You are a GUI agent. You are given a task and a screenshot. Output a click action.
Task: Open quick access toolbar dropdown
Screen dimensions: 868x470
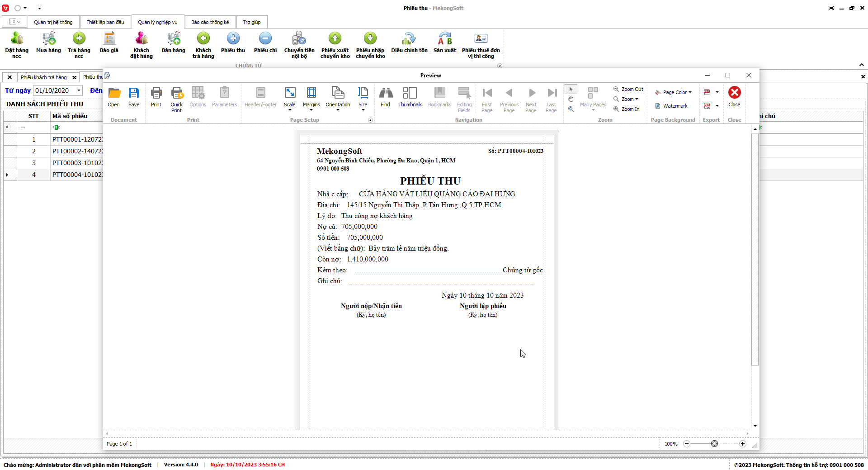pyautogui.click(x=39, y=8)
